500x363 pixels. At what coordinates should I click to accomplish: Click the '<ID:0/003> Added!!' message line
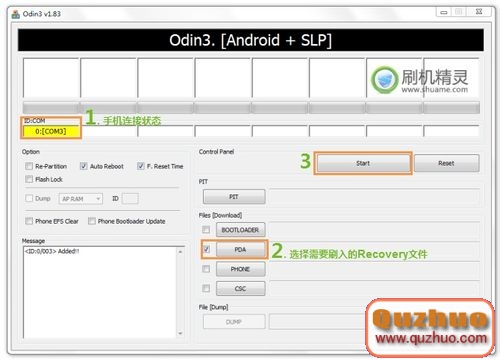tap(52, 251)
